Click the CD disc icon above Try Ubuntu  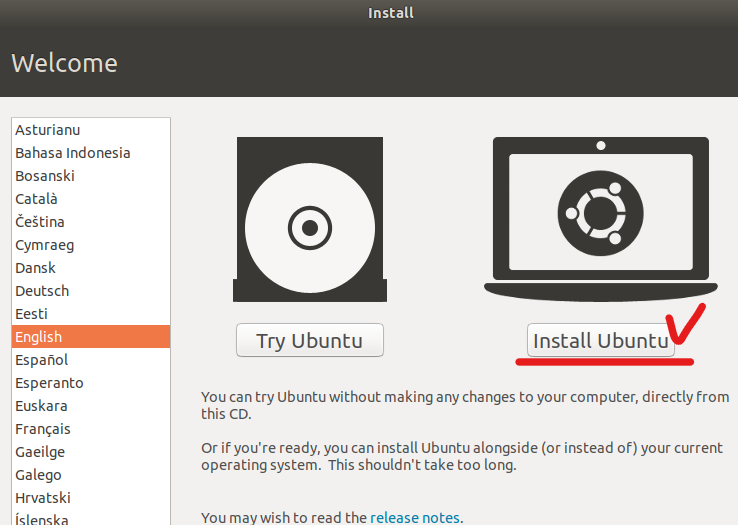coord(310,219)
